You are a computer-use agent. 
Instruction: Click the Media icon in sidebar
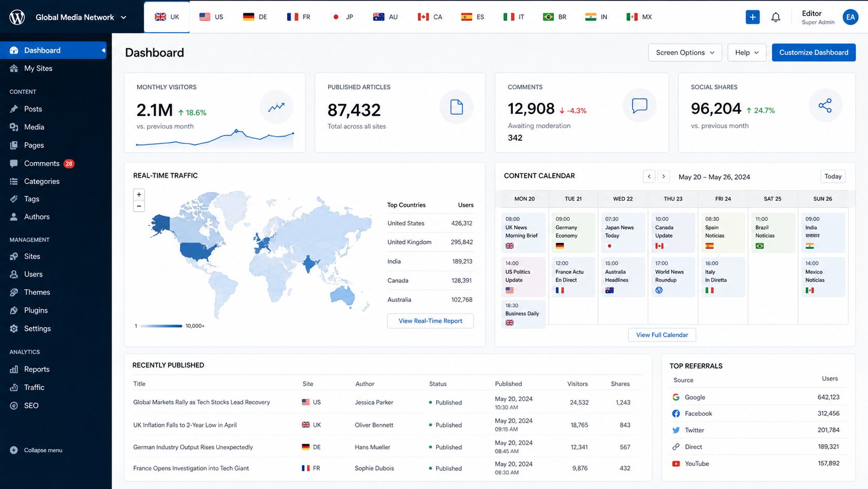click(x=14, y=127)
